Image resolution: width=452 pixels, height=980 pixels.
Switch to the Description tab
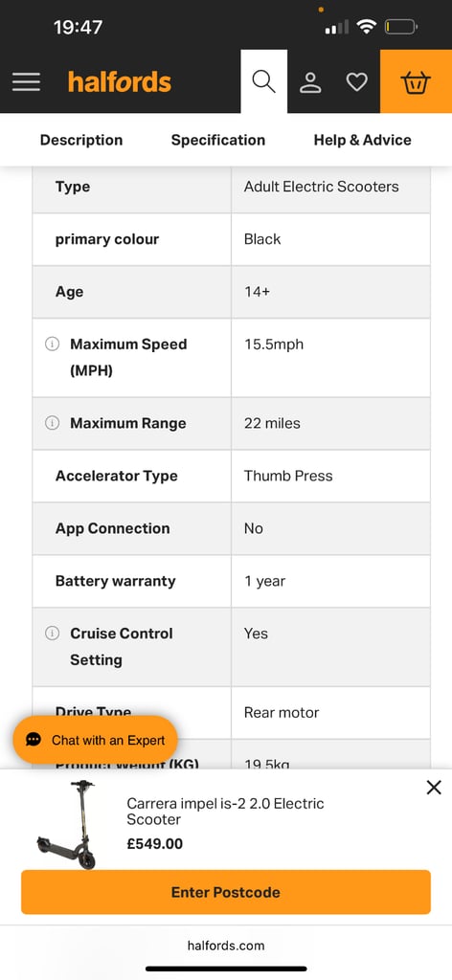[x=81, y=140]
